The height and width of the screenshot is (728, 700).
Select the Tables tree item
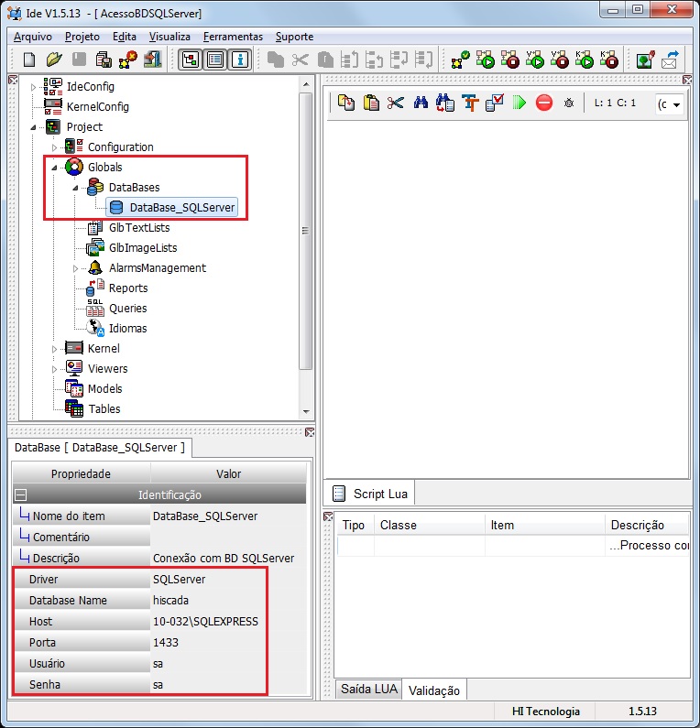point(104,409)
